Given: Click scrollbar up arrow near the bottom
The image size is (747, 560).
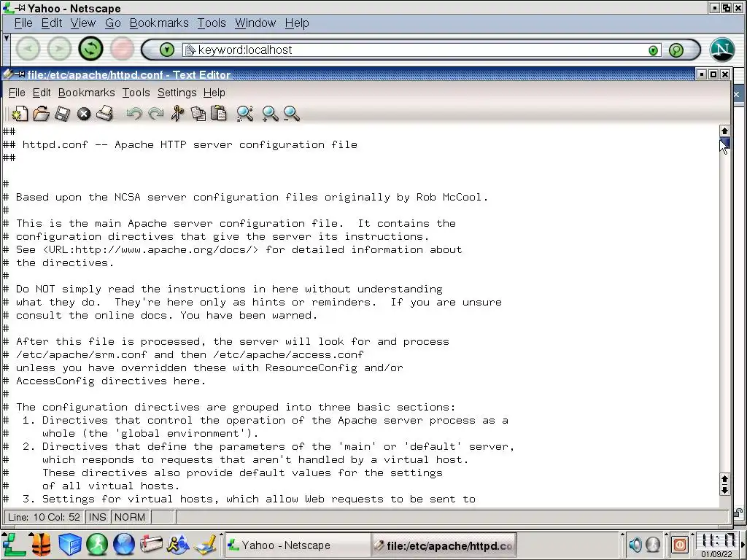Looking at the screenshot, I should pos(724,479).
